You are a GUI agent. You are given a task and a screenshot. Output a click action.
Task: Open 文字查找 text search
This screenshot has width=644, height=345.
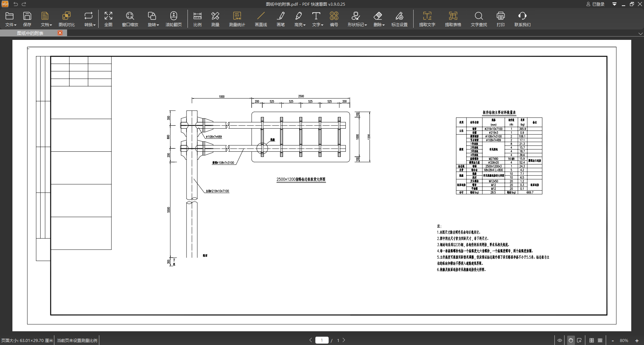coord(479,19)
